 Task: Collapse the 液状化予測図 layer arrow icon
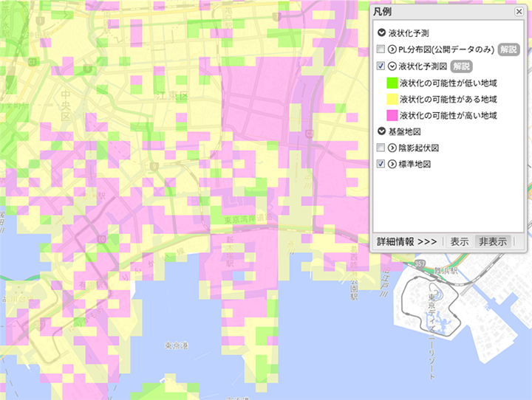pos(392,66)
